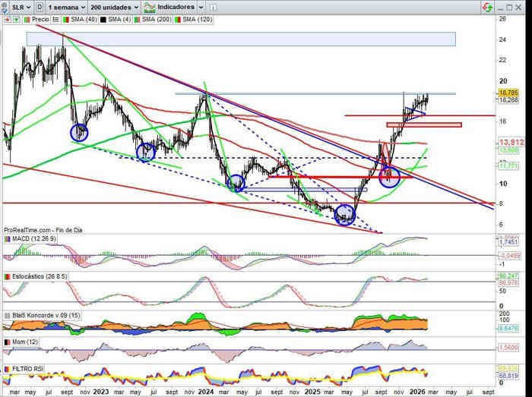Click the red-green refresh arrows icon
This screenshot has height=397, width=532.
coord(486,6)
